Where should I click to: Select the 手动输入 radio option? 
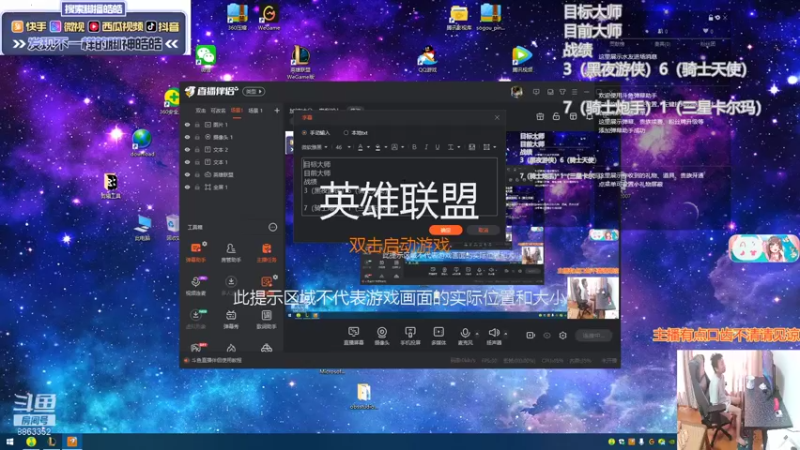click(316, 133)
